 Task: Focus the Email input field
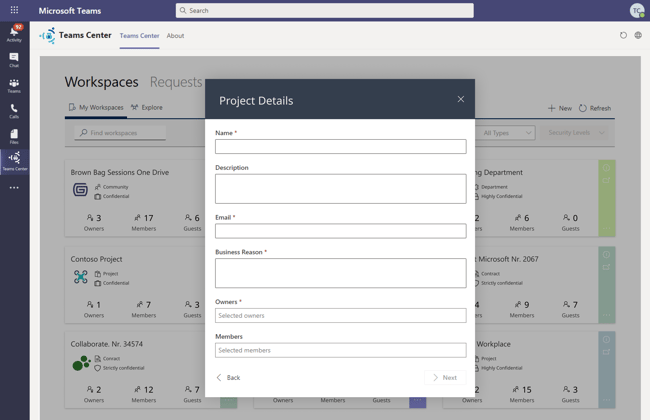click(x=341, y=231)
